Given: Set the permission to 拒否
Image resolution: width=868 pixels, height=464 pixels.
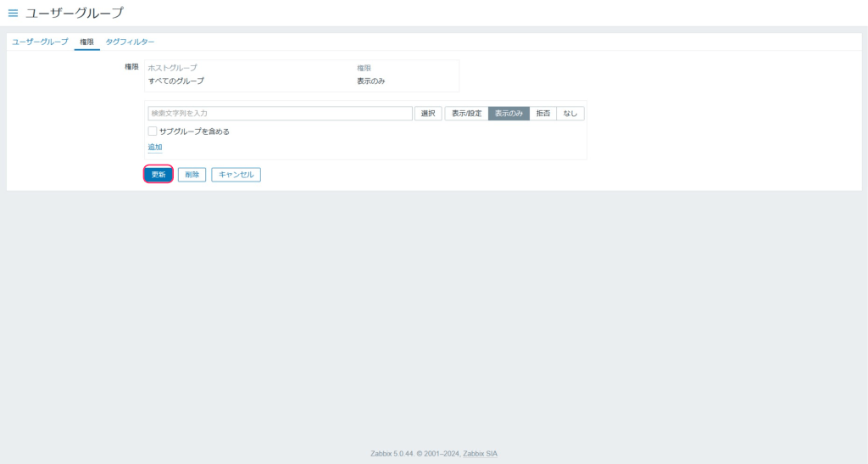Looking at the screenshot, I should pyautogui.click(x=542, y=114).
